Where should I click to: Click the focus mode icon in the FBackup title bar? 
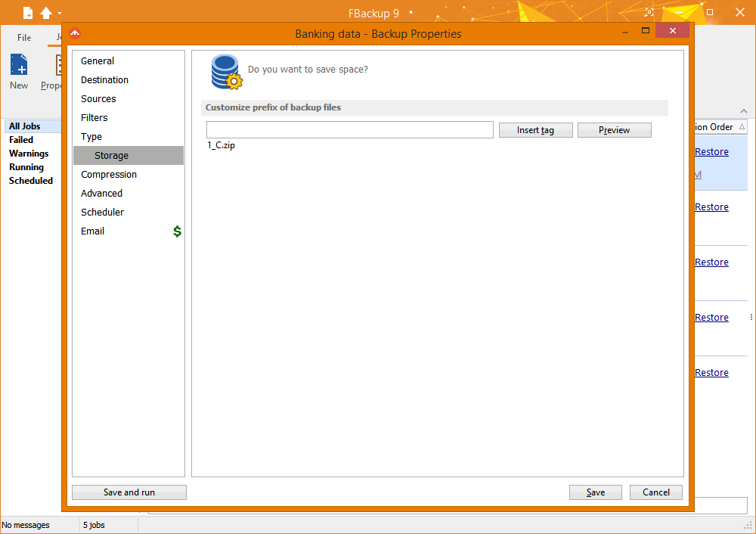tap(649, 13)
